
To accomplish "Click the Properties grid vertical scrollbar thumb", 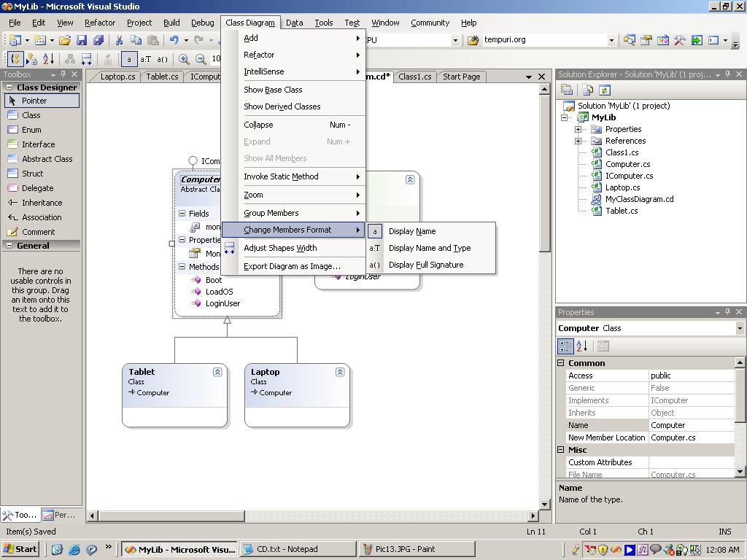I will (x=740, y=394).
